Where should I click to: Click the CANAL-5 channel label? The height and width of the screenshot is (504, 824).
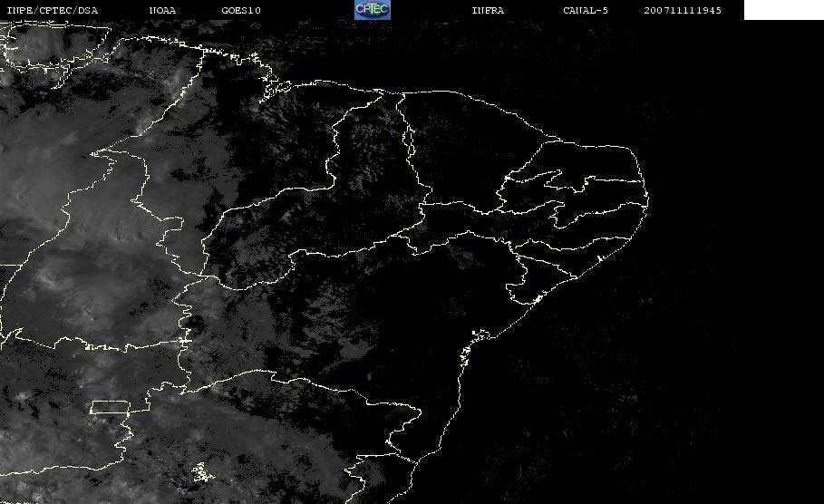[x=585, y=11]
